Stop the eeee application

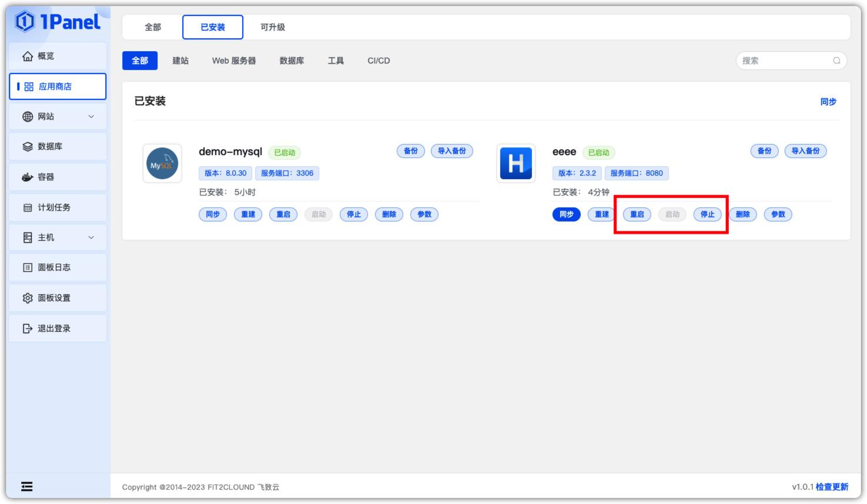click(x=707, y=214)
